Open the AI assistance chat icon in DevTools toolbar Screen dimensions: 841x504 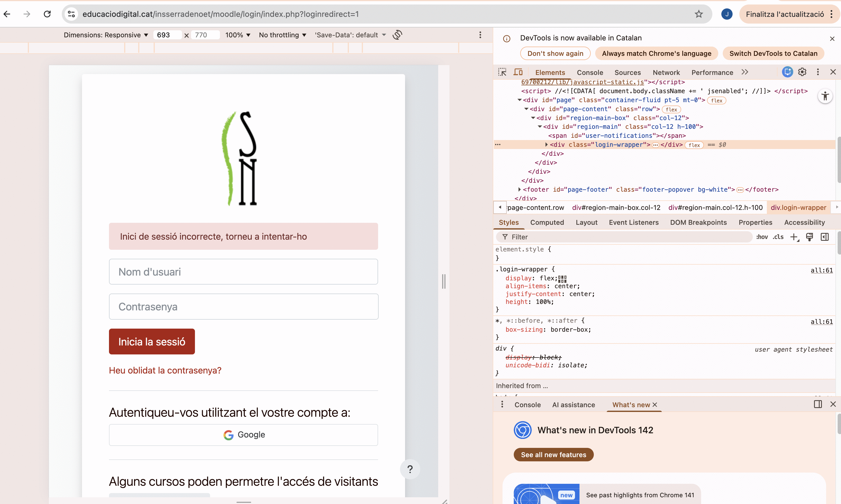(787, 72)
